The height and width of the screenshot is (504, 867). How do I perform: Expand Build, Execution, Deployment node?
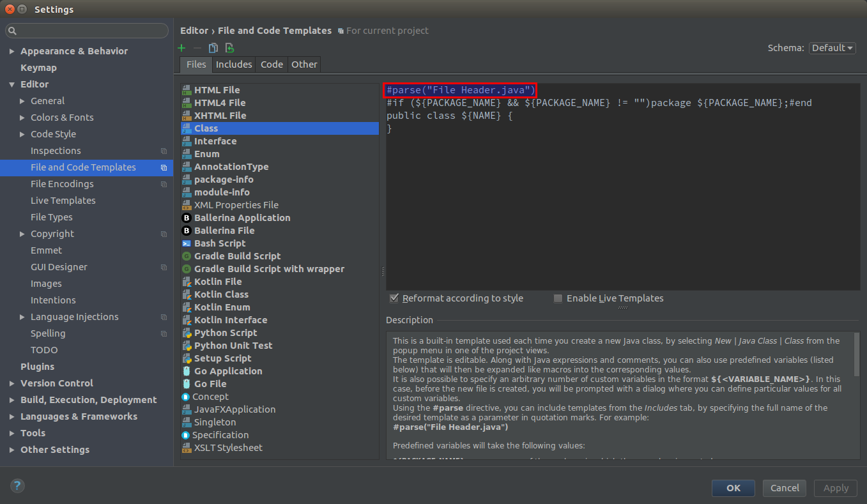click(12, 400)
